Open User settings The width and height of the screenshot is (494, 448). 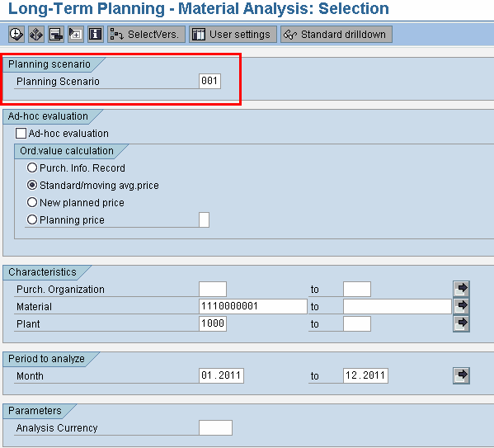(x=233, y=34)
